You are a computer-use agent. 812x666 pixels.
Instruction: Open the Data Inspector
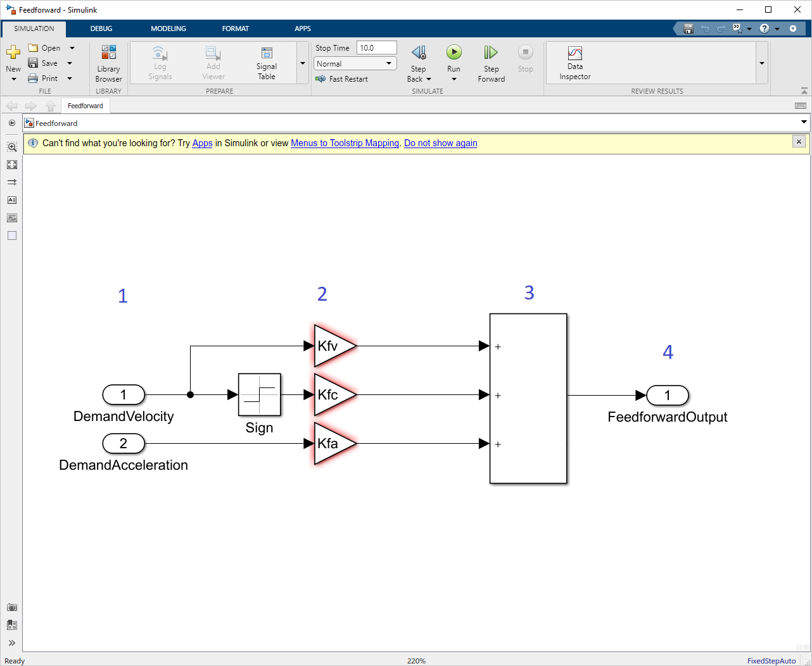point(575,63)
